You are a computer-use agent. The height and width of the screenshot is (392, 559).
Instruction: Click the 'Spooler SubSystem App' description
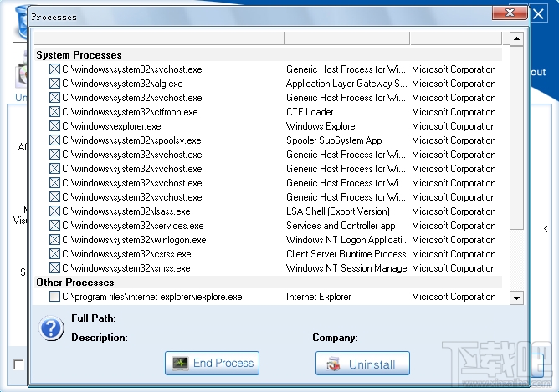pyautogui.click(x=334, y=140)
